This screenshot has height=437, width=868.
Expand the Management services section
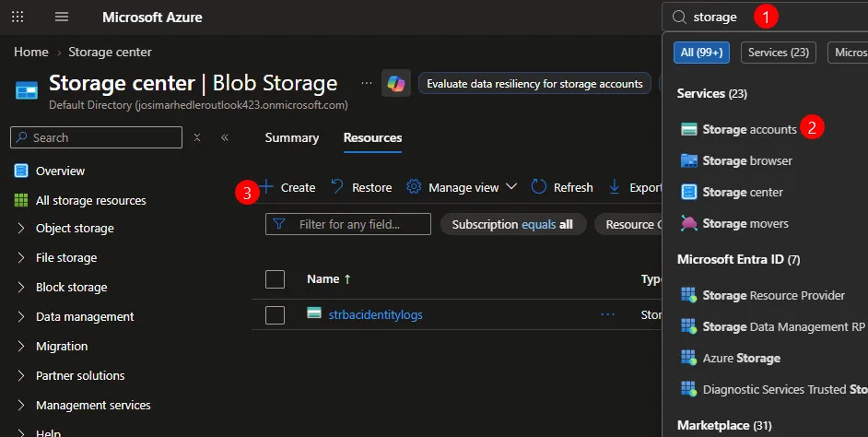pyautogui.click(x=21, y=405)
